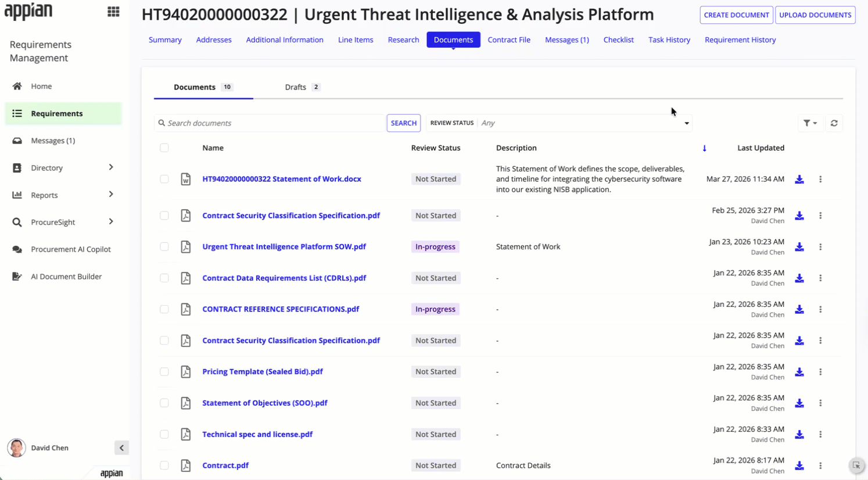This screenshot has width=868, height=480.
Task: Check the Urgent Threat Intelligence Platform SOW.pdf row
Action: (x=164, y=246)
